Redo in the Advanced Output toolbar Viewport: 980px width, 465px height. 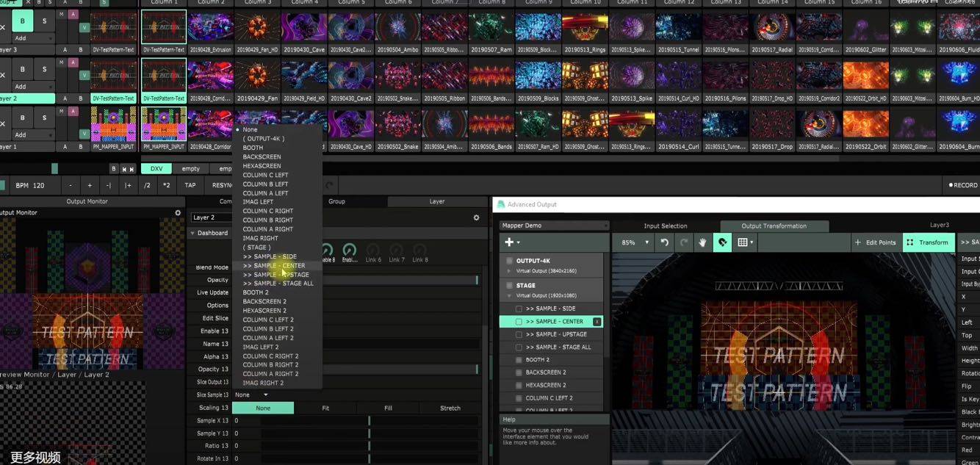(684, 242)
